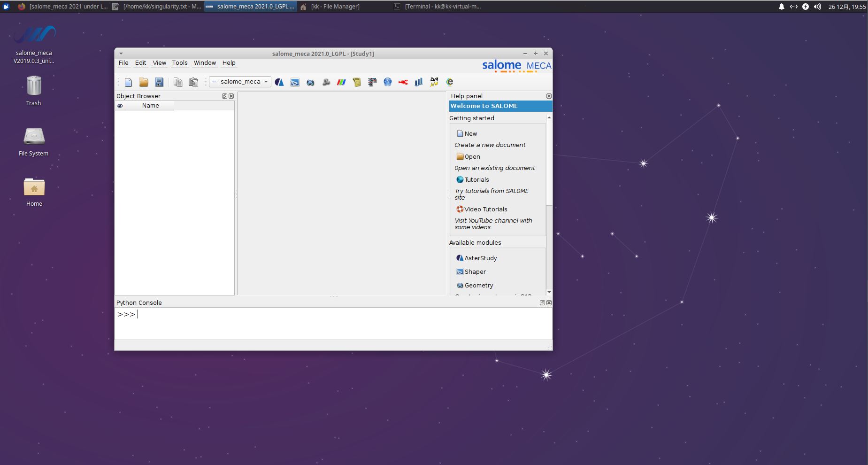The width and height of the screenshot is (868, 465).
Task: Click the Tutorials link in Help panel
Action: tap(476, 180)
